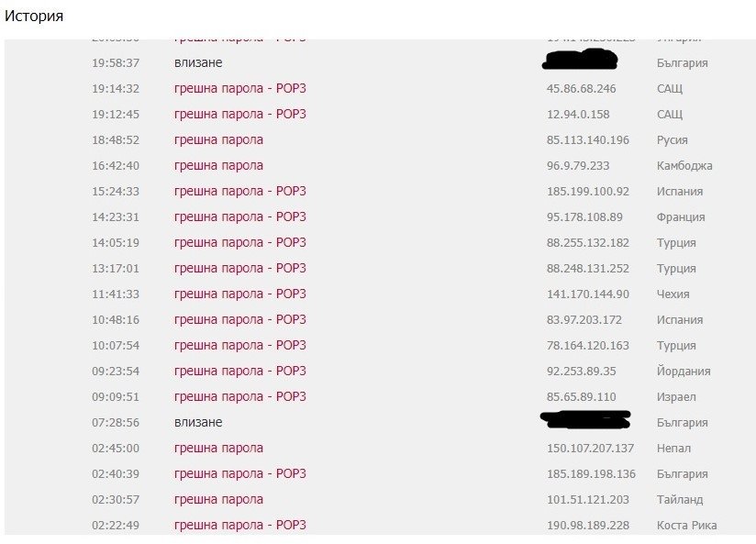
Task: Click the Чехия country label
Action: click(673, 294)
